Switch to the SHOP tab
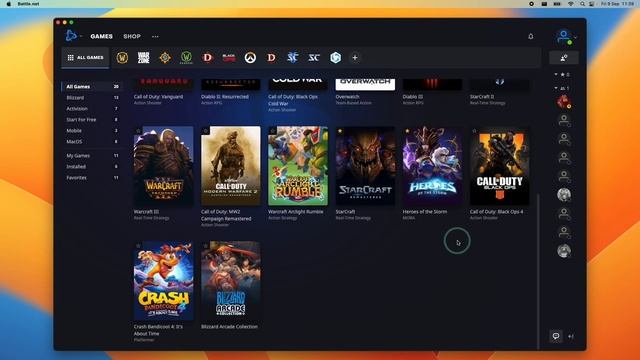The width and height of the screenshot is (640, 360). 132,36
